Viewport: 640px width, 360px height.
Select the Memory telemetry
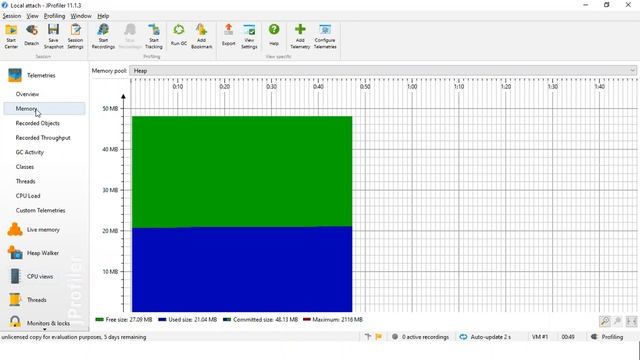point(44,109)
